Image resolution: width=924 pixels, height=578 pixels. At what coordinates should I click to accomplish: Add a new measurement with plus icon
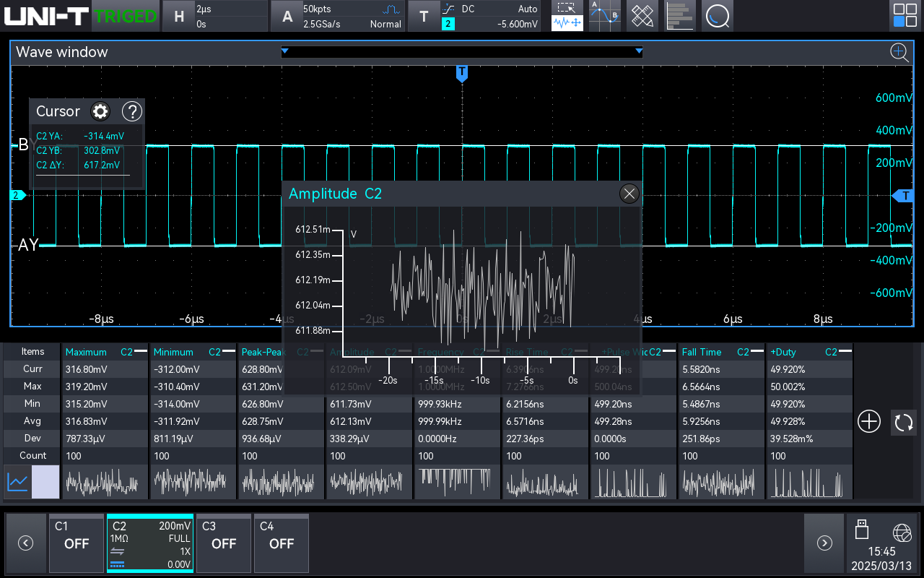tap(868, 422)
